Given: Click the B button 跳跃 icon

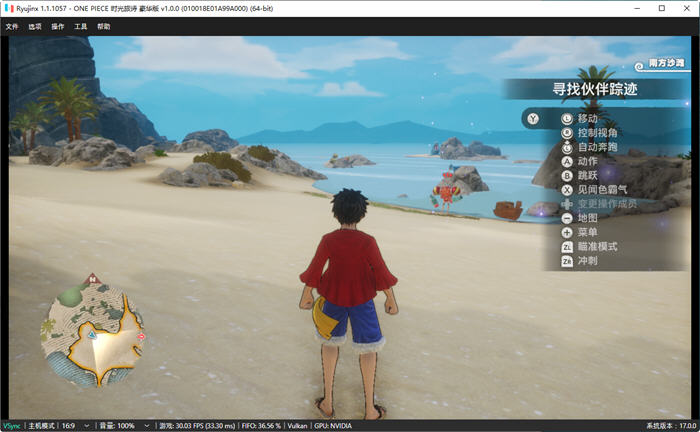Looking at the screenshot, I should pos(567,176).
